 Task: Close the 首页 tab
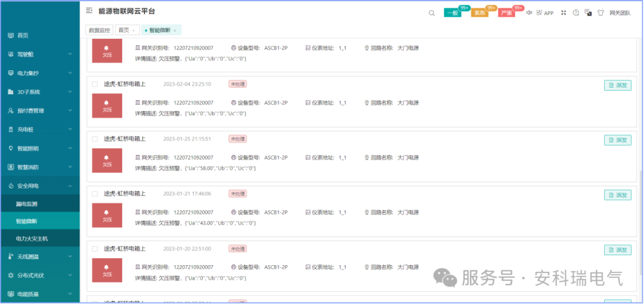coord(134,31)
